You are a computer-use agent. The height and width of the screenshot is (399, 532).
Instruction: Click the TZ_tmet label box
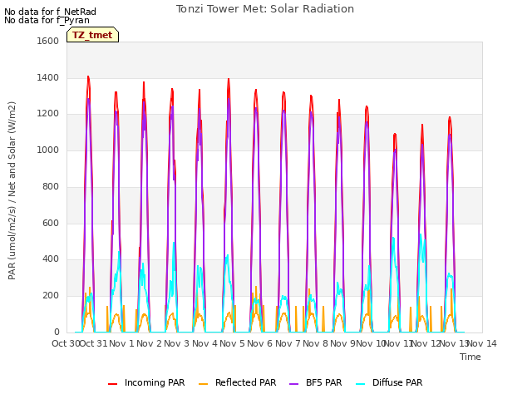point(92,35)
